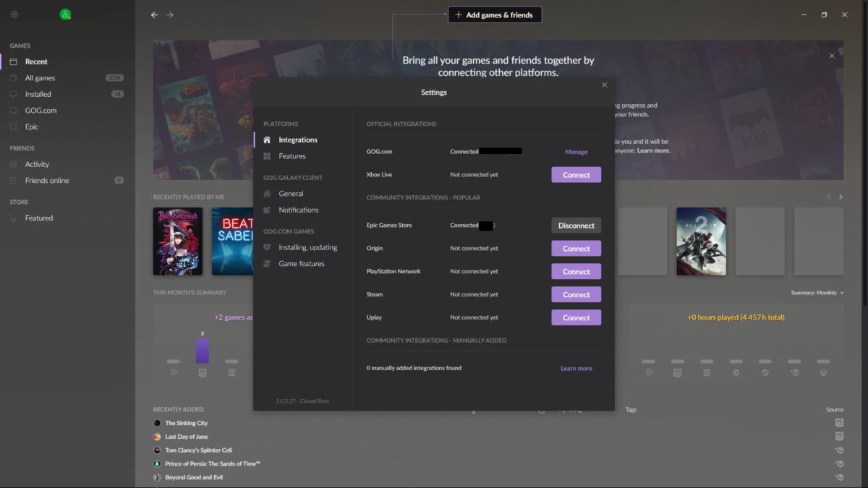868x488 pixels.
Task: Select the Integrations home icon in Settings
Action: (267, 140)
